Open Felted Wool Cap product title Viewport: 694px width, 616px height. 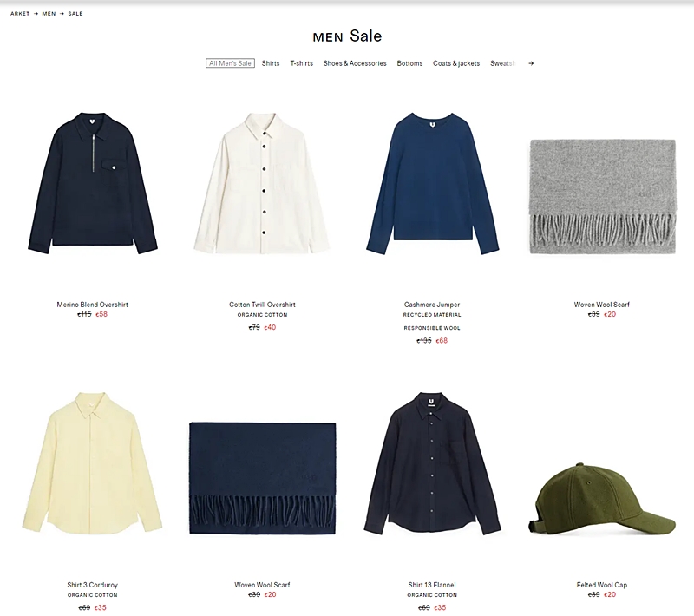601,585
